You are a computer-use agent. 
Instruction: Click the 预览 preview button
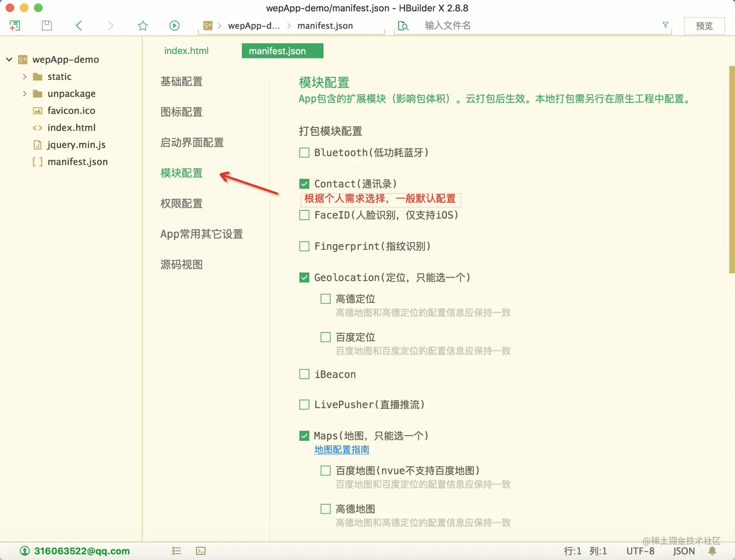(x=704, y=26)
